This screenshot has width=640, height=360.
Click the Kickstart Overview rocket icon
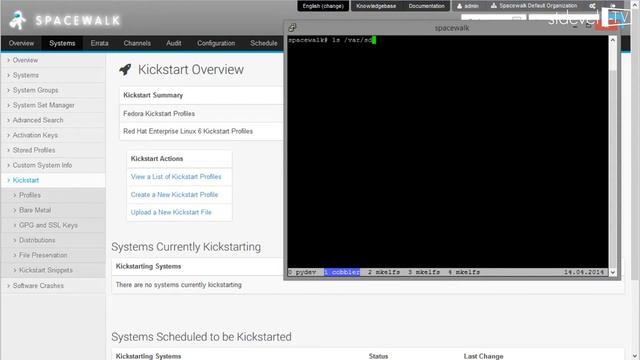click(x=125, y=69)
